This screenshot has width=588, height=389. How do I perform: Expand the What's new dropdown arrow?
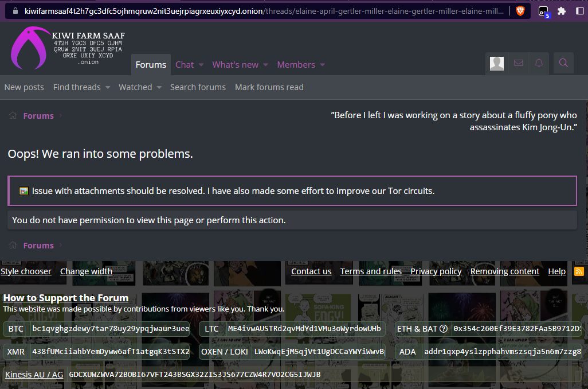tap(265, 65)
